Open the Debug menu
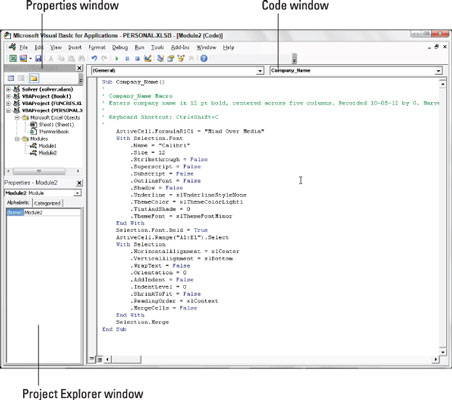452x400 pixels. [120, 47]
